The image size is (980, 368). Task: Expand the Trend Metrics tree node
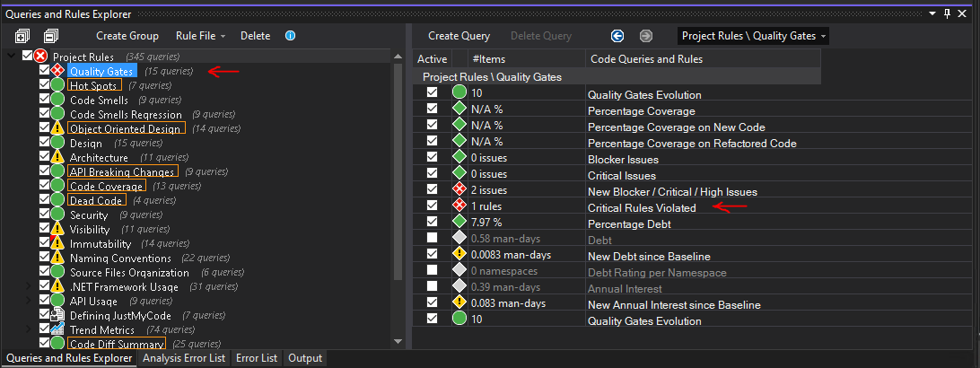(x=28, y=329)
